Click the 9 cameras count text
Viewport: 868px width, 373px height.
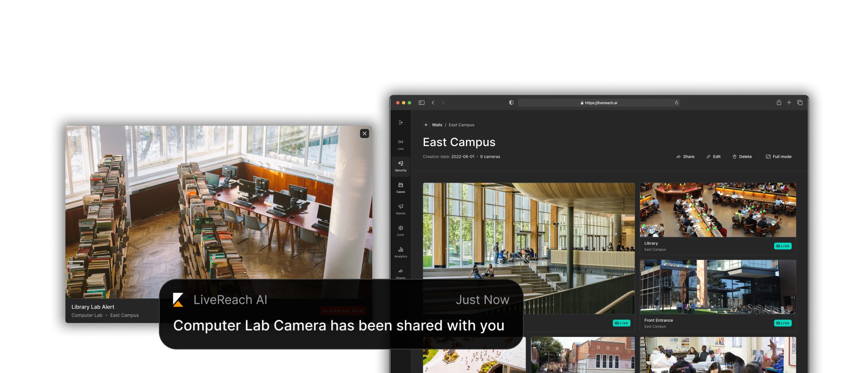coord(490,157)
